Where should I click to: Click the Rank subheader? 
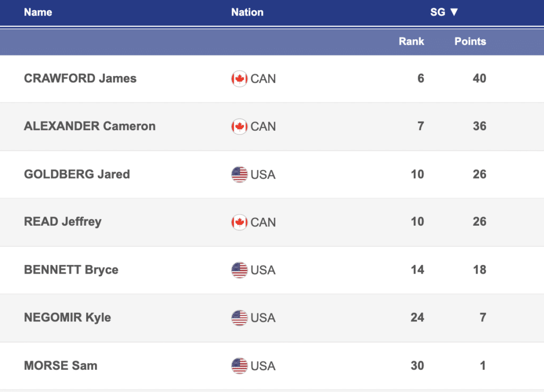[x=411, y=41]
